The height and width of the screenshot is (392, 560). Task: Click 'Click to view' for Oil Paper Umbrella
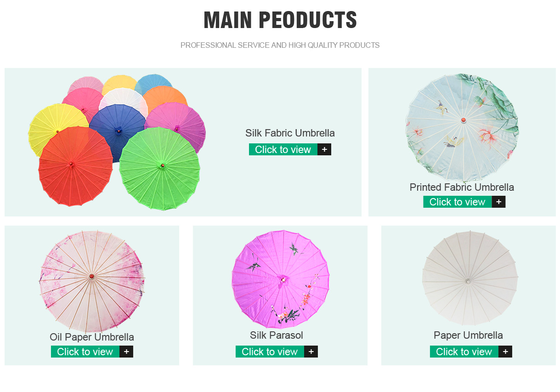85,352
